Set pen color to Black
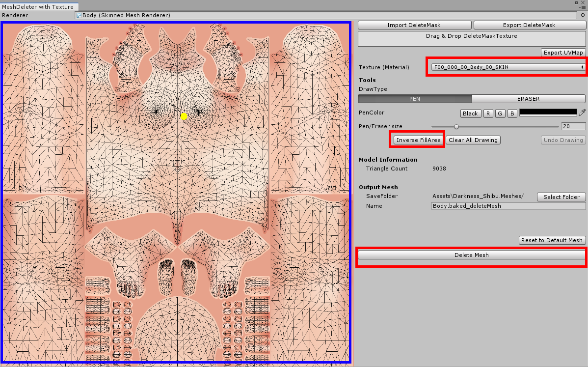This screenshot has height=367, width=588. (470, 113)
